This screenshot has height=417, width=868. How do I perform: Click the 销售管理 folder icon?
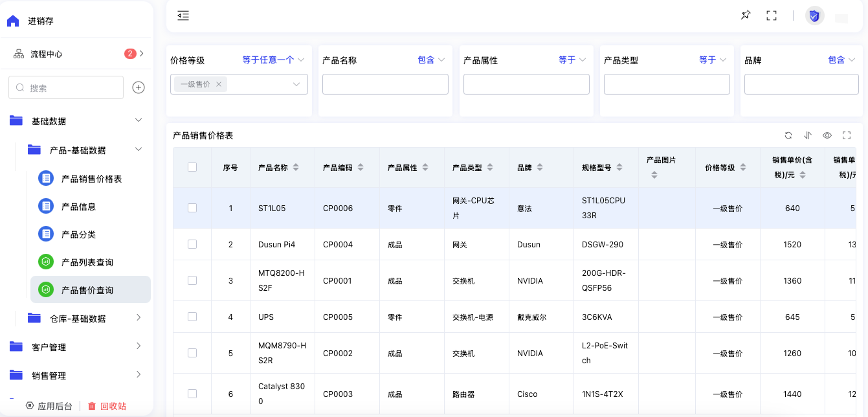[16, 375]
